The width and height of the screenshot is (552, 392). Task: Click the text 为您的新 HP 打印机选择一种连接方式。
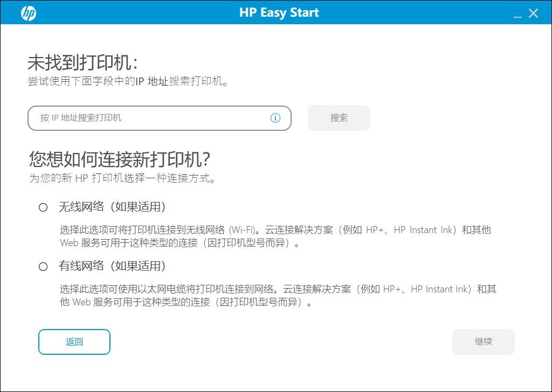122,178
